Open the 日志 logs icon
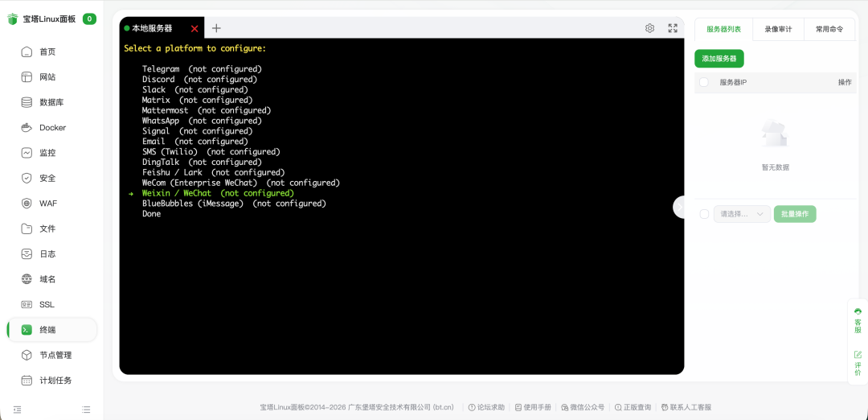 27,254
